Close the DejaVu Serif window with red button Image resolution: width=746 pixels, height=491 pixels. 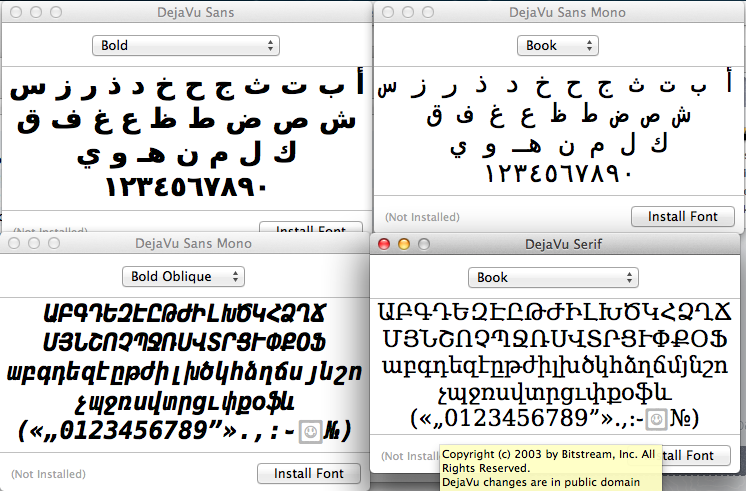pos(385,244)
